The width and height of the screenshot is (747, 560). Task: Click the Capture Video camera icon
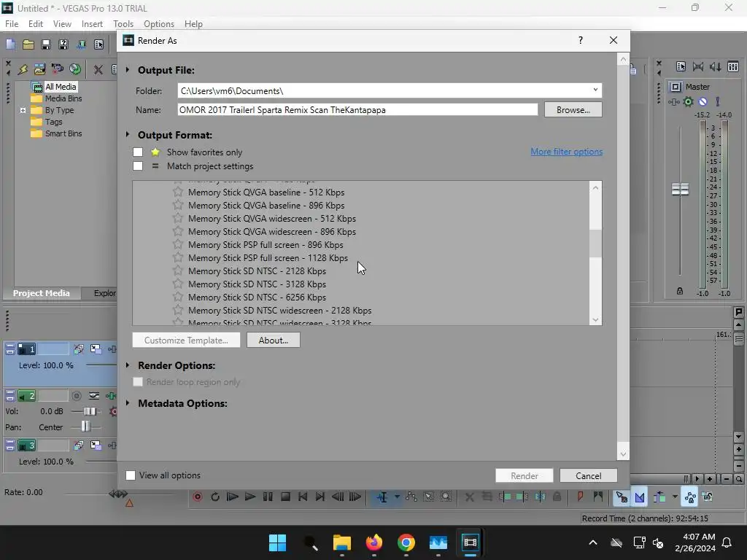[57, 69]
